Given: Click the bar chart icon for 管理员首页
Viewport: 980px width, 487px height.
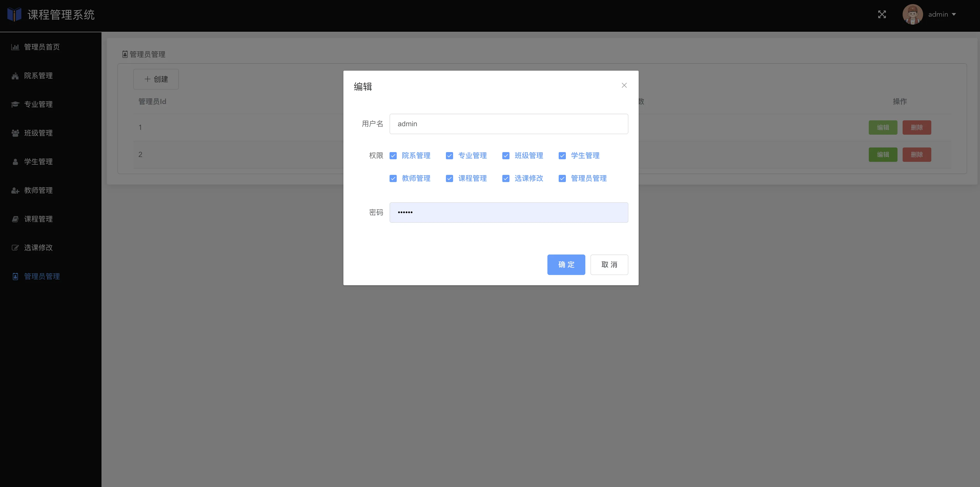Looking at the screenshot, I should [x=15, y=47].
